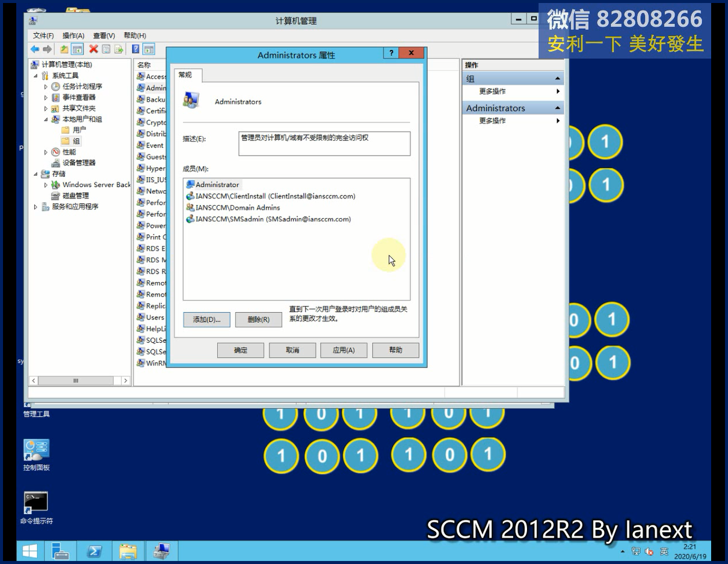This screenshot has height=564, width=728.
Task: Open the 帮助(H) menu
Action: pos(134,35)
